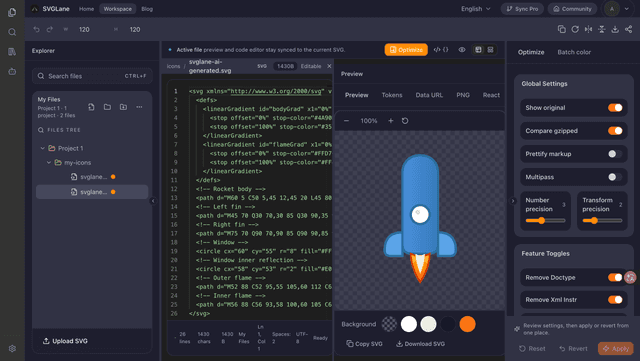Zoom in the preview with plus

pyautogui.click(x=391, y=120)
